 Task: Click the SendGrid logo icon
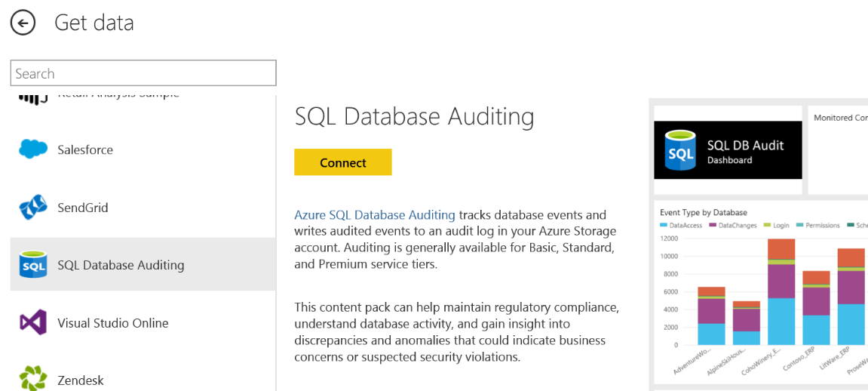[x=33, y=208]
